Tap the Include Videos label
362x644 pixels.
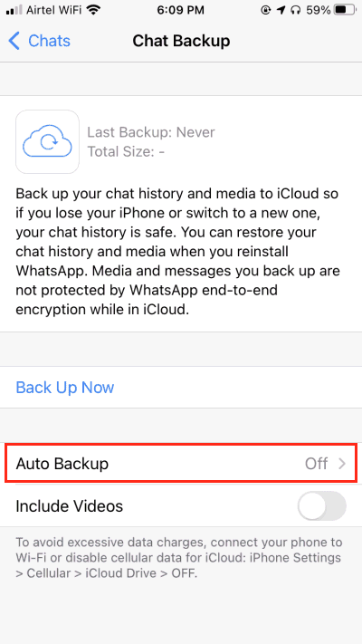click(70, 506)
